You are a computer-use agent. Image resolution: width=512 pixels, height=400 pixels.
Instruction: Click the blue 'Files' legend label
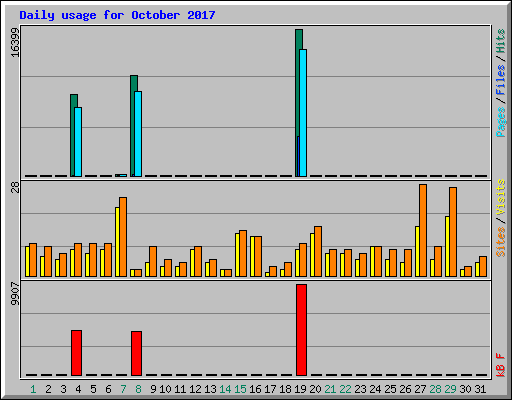tap(501, 80)
